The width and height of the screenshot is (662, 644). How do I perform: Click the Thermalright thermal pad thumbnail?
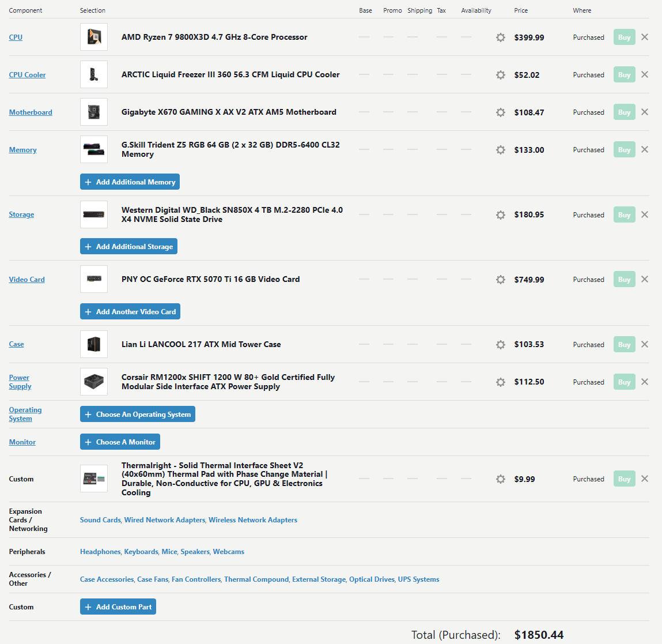pos(94,479)
